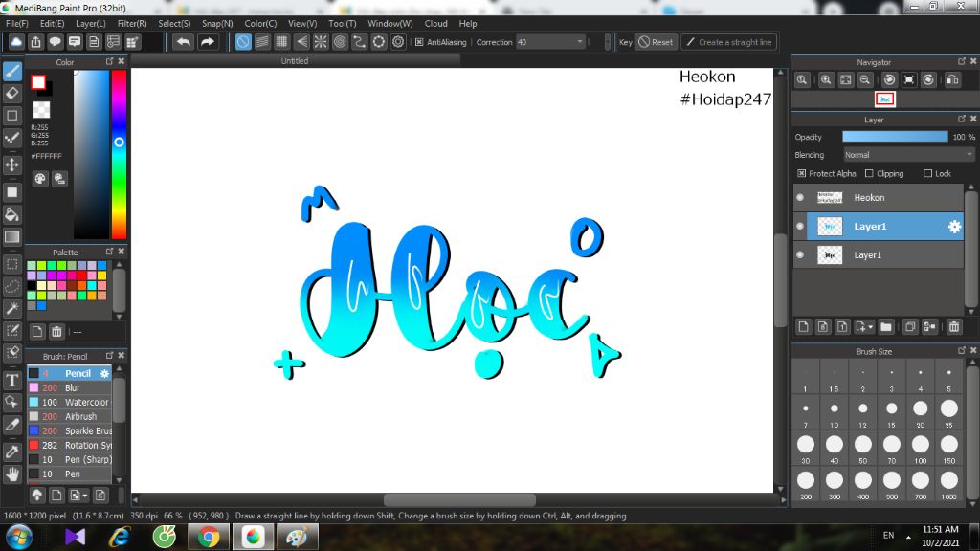Select the Eraser tool
This screenshot has width=980, height=551.
click(x=11, y=93)
